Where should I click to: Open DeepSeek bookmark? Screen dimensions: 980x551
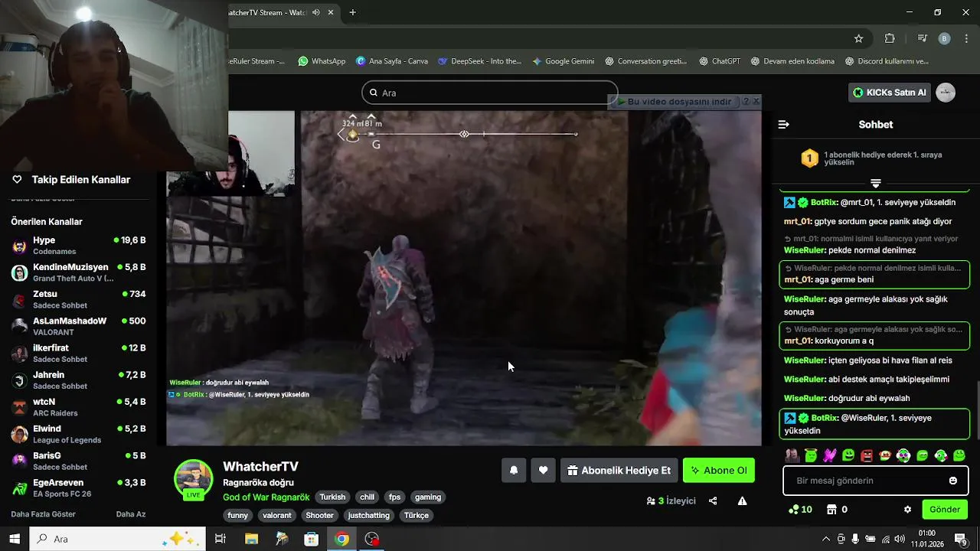click(479, 61)
